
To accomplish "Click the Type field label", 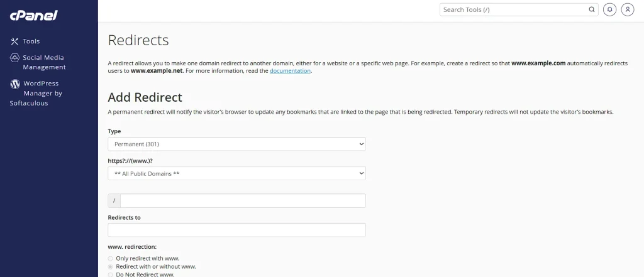I will click(x=114, y=131).
